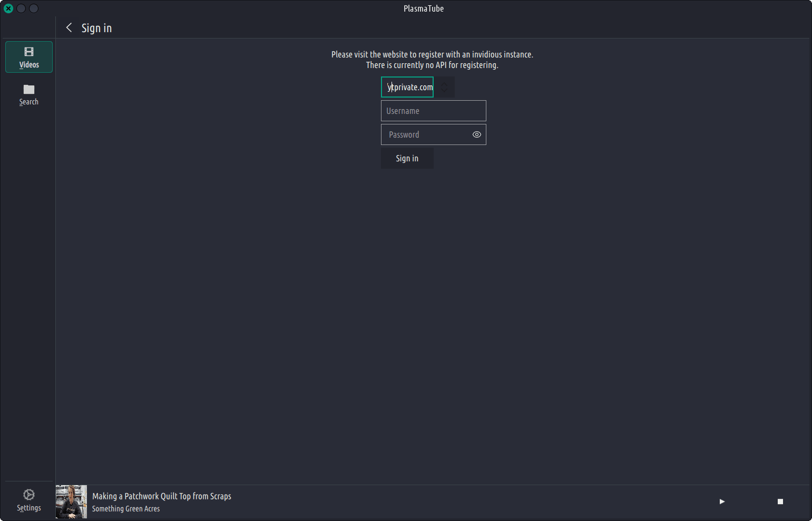Click the up arrow of instance selector
This screenshot has height=521, width=812.
pyautogui.click(x=444, y=83)
